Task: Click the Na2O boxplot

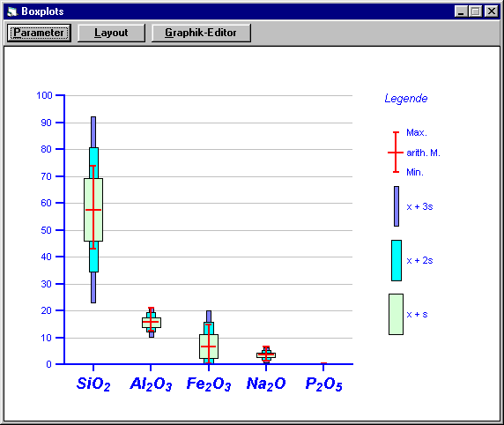Action: pos(266,354)
